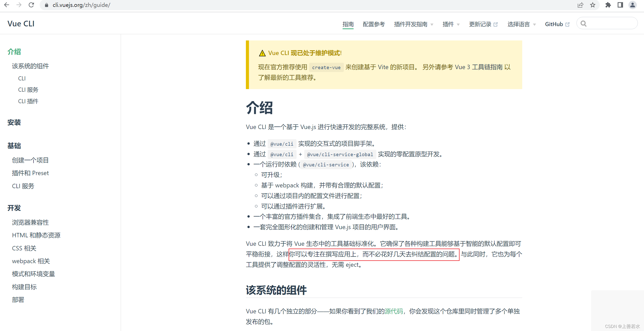The height and width of the screenshot is (331, 644).
Task: Open 部署 sidebar link
Action: 18,300
